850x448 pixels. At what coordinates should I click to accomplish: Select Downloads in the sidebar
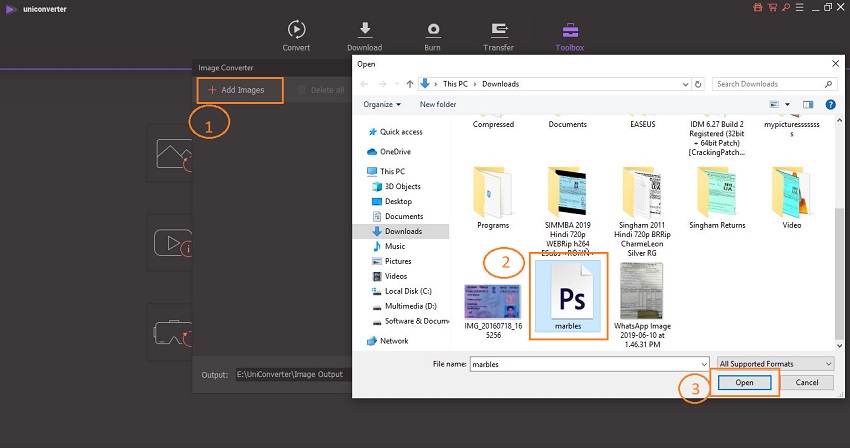(x=401, y=231)
